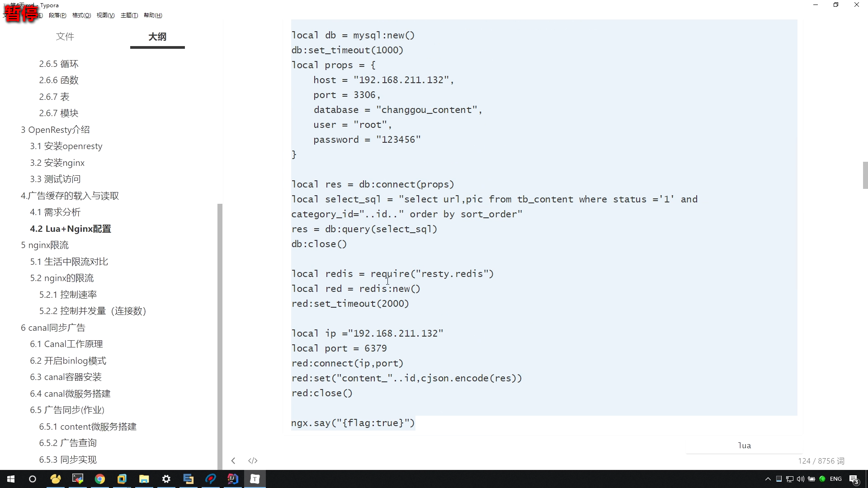Go to heading 5.1 生活中限流对比
868x488 pixels.
click(x=69, y=262)
